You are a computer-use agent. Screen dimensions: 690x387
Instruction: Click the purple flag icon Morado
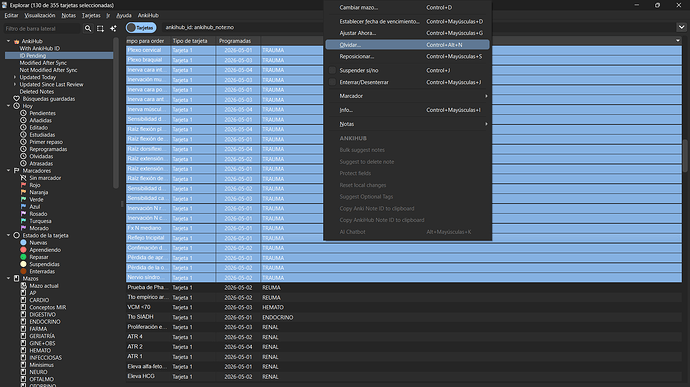pyautogui.click(x=23, y=228)
